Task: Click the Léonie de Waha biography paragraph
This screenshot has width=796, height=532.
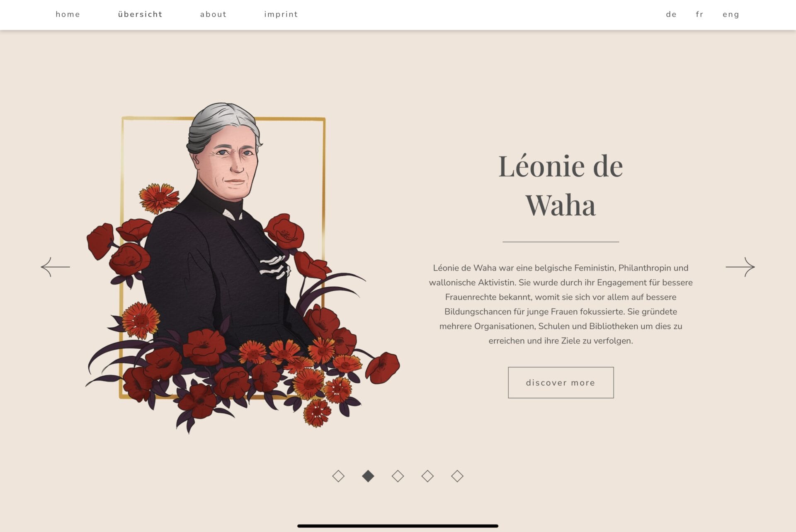Action: pos(561,304)
